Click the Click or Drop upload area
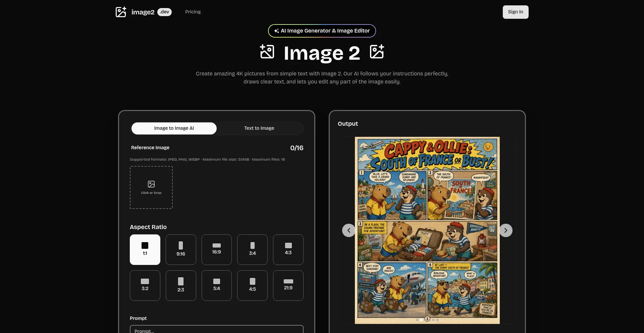 pyautogui.click(x=151, y=187)
